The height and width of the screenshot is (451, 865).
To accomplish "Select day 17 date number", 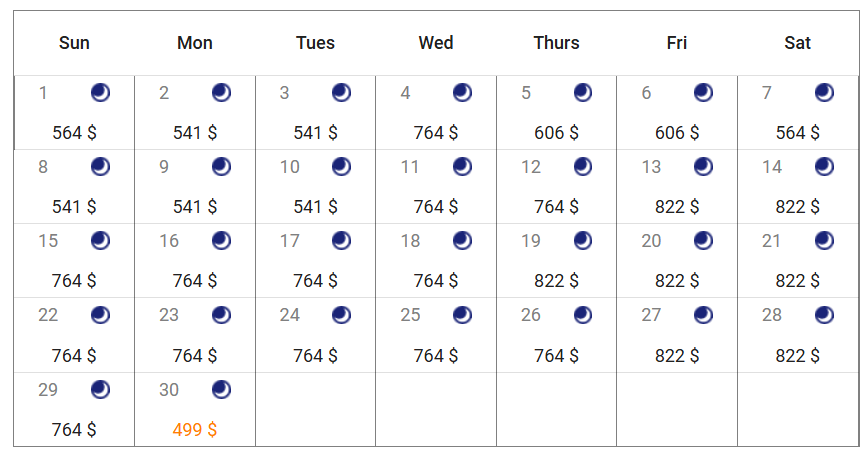I will (290, 241).
